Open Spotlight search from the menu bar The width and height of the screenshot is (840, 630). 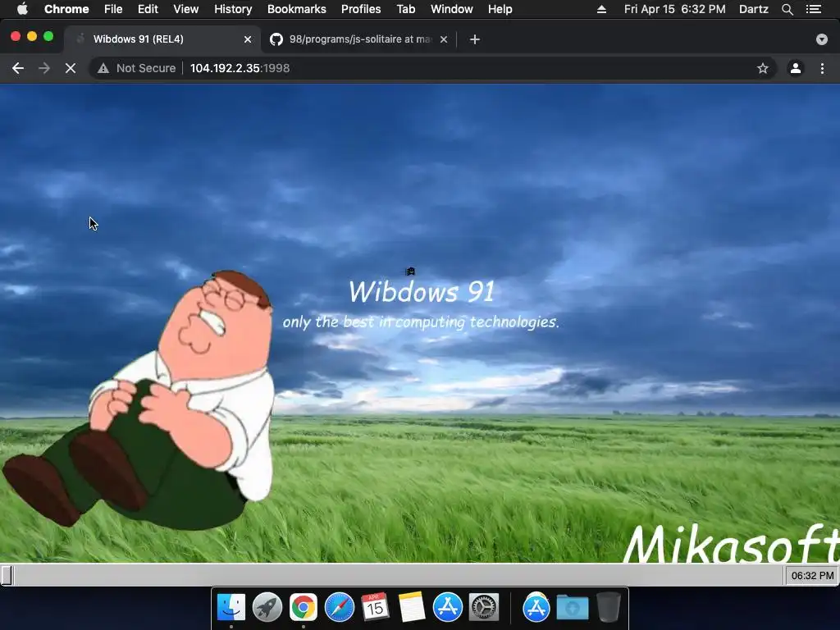[x=787, y=9]
